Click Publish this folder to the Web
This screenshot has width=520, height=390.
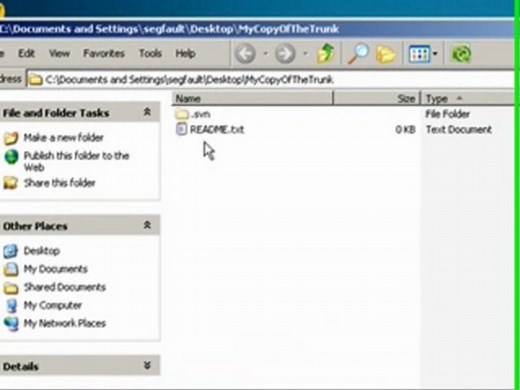76,161
